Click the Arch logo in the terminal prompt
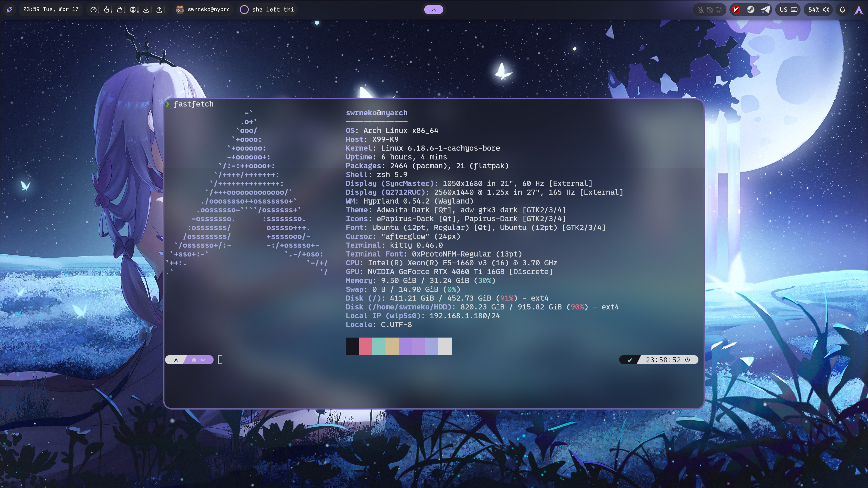The height and width of the screenshot is (488, 868). click(x=176, y=360)
